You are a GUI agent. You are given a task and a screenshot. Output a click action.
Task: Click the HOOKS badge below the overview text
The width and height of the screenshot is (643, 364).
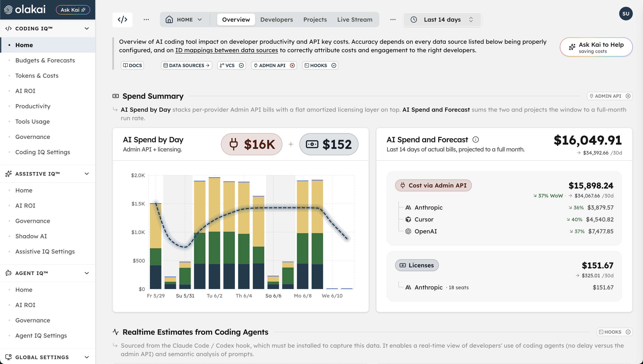[320, 65]
